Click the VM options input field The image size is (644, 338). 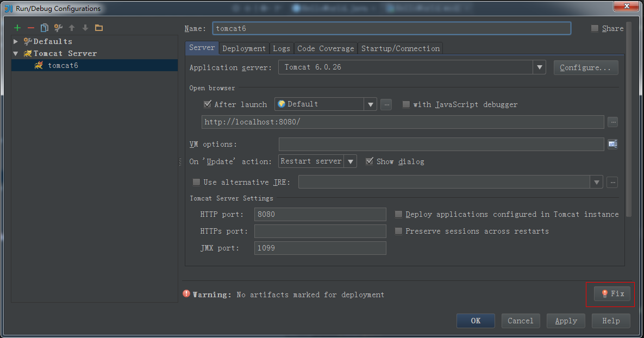tap(441, 144)
